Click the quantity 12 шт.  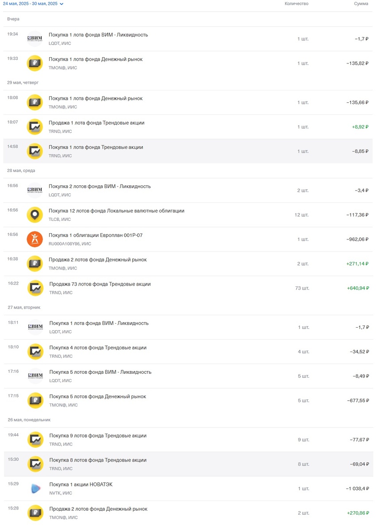pyautogui.click(x=302, y=215)
